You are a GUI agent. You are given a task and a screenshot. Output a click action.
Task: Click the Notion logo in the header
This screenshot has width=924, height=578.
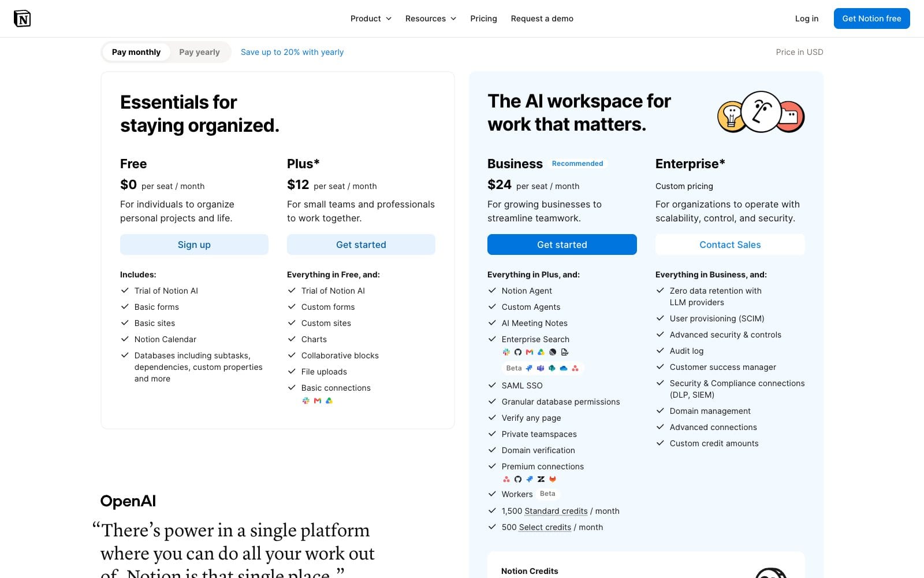point(22,18)
